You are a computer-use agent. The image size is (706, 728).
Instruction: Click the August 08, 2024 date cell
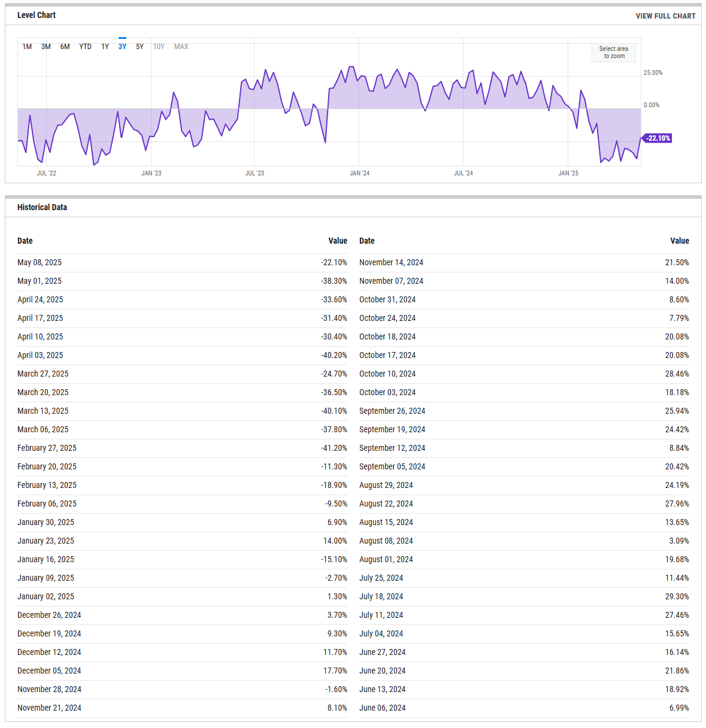pos(386,541)
